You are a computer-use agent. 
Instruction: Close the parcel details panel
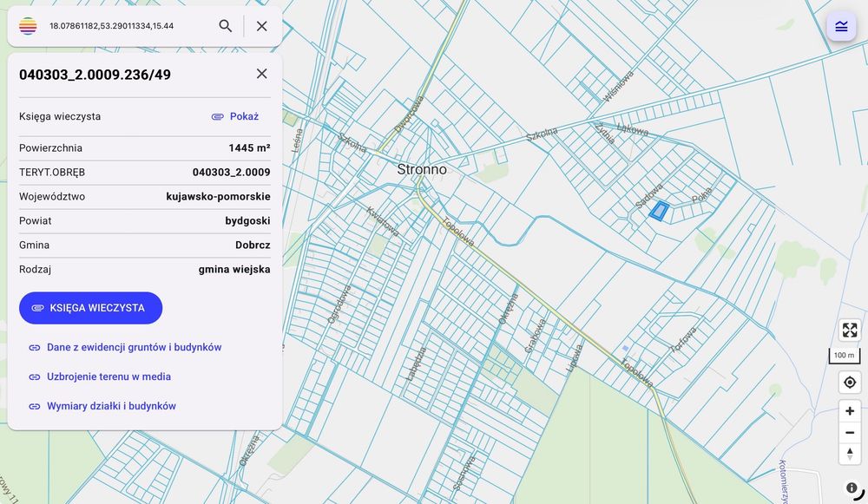tap(262, 74)
